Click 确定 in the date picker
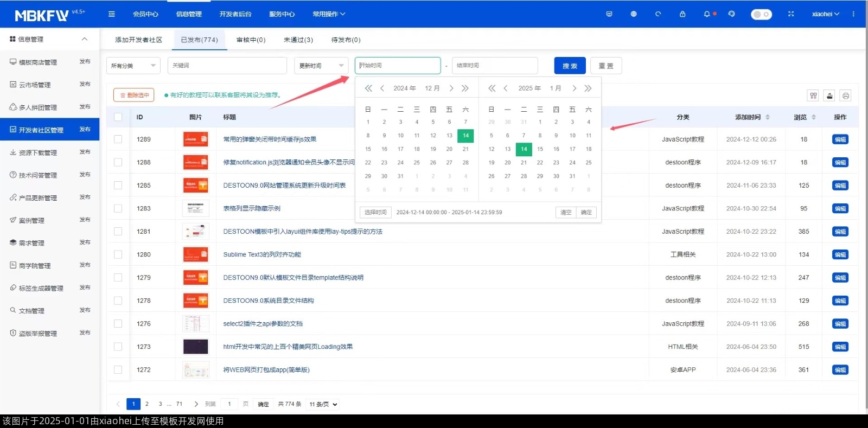868x428 pixels. tap(586, 212)
